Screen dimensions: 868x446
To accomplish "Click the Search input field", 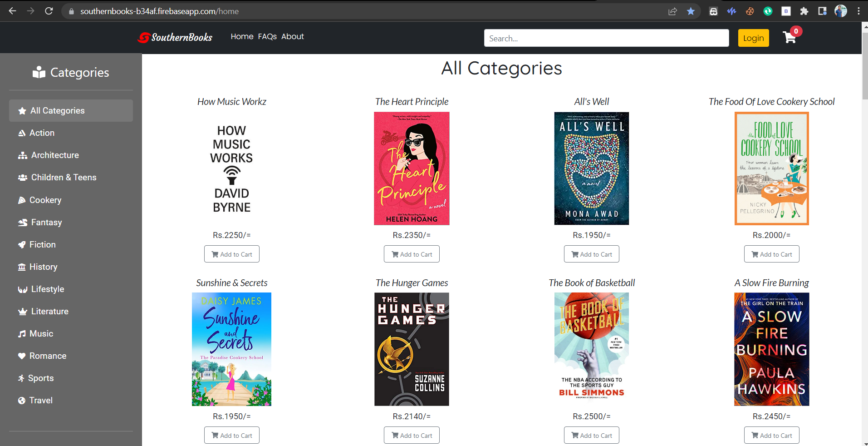I will pyautogui.click(x=606, y=38).
